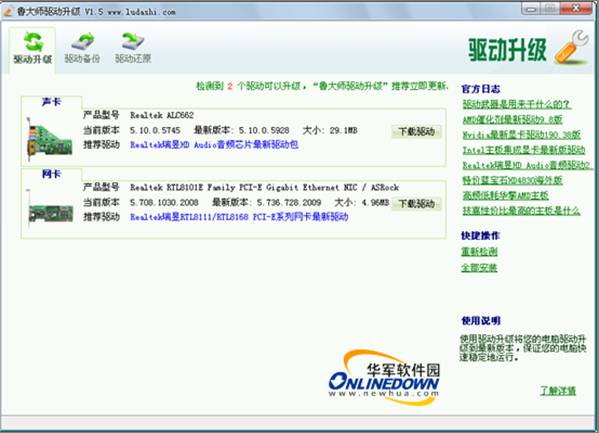Viewport: 599px width, 433px height.
Task: Open the 驱动武器是用来干什么的 log link
Action: coord(517,104)
